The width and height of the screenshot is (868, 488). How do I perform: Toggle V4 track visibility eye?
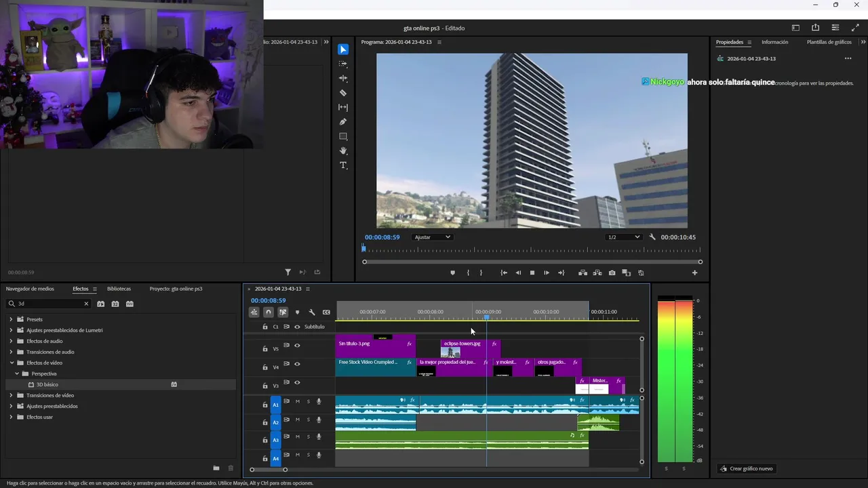pyautogui.click(x=297, y=364)
